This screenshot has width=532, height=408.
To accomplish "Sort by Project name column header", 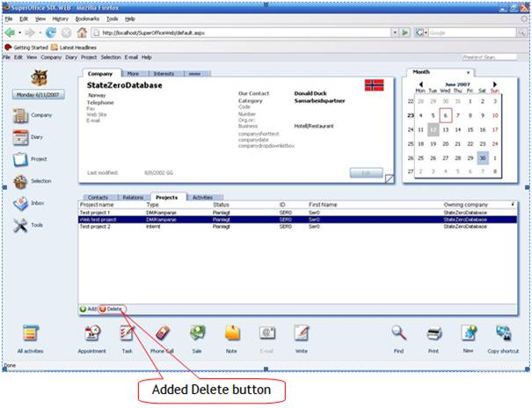I will coord(97,205).
